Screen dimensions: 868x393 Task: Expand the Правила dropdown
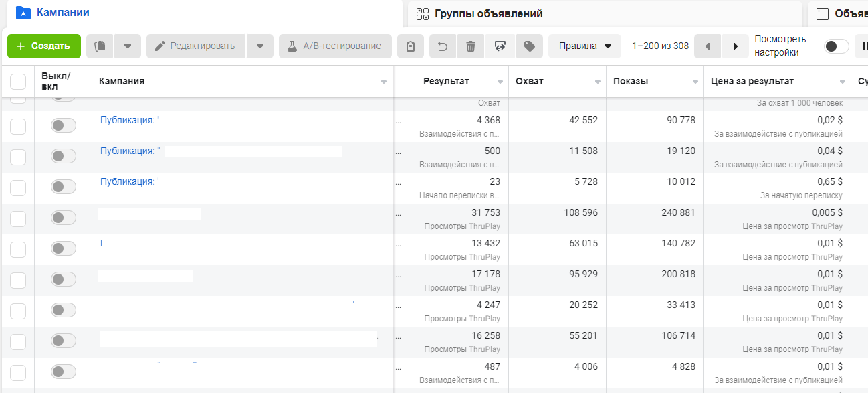point(585,46)
